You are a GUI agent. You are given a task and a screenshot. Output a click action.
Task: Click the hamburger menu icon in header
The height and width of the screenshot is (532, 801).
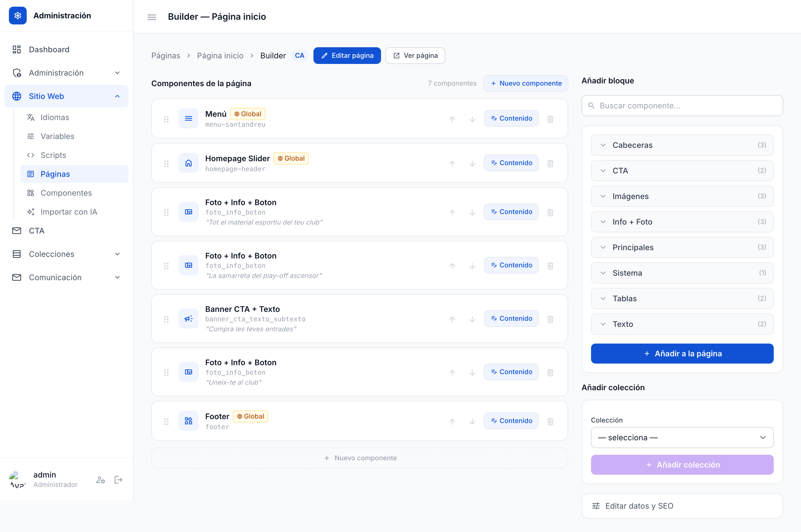click(152, 17)
